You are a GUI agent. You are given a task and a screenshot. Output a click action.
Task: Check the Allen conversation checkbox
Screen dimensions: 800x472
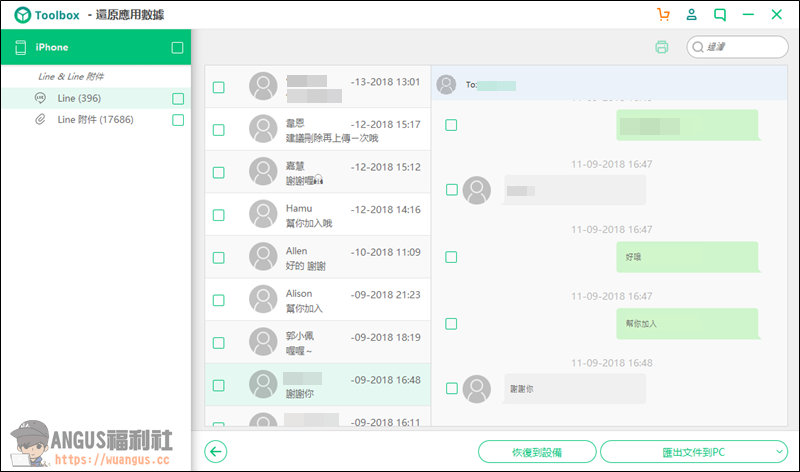218,258
